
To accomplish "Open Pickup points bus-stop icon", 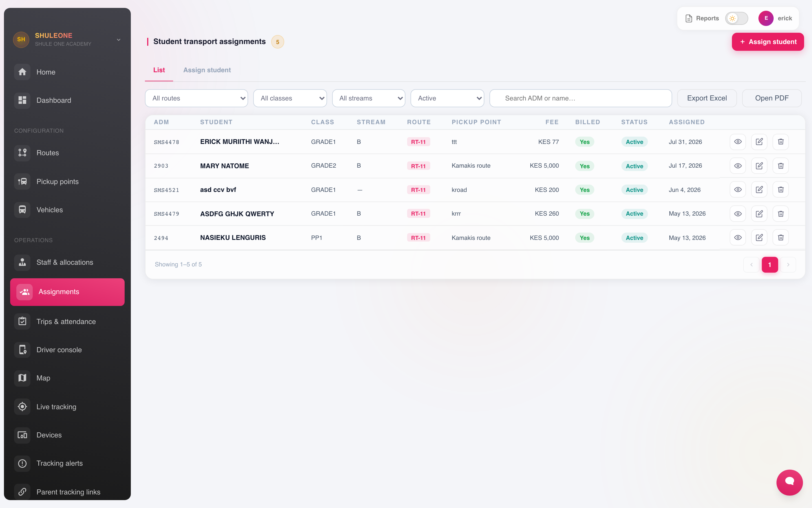I will (22, 181).
